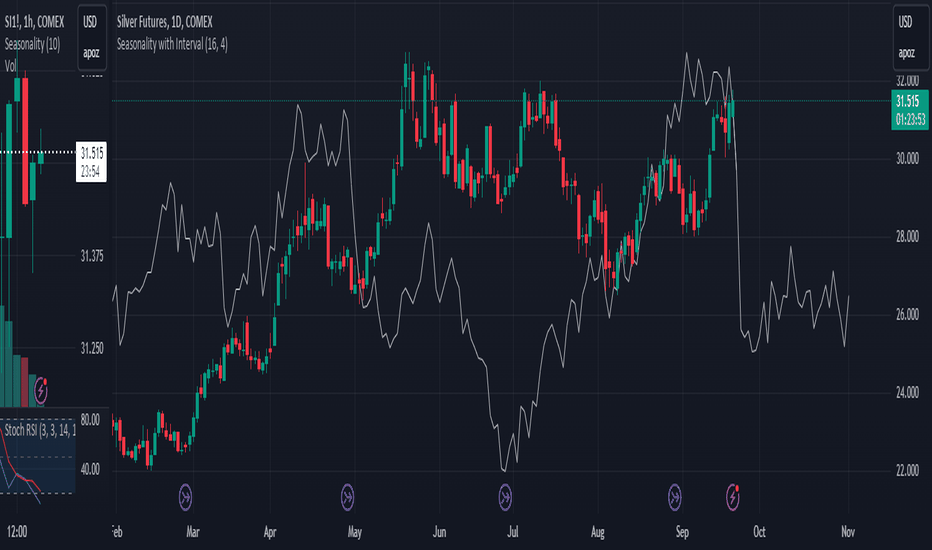Click the rollover marker icon near Sep
This screenshot has width=932, height=550.
[x=674, y=497]
